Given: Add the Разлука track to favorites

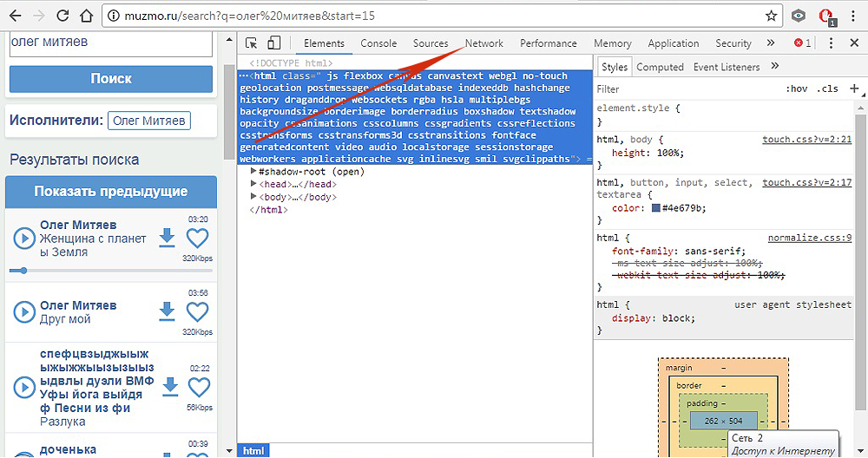Looking at the screenshot, I should tap(200, 387).
